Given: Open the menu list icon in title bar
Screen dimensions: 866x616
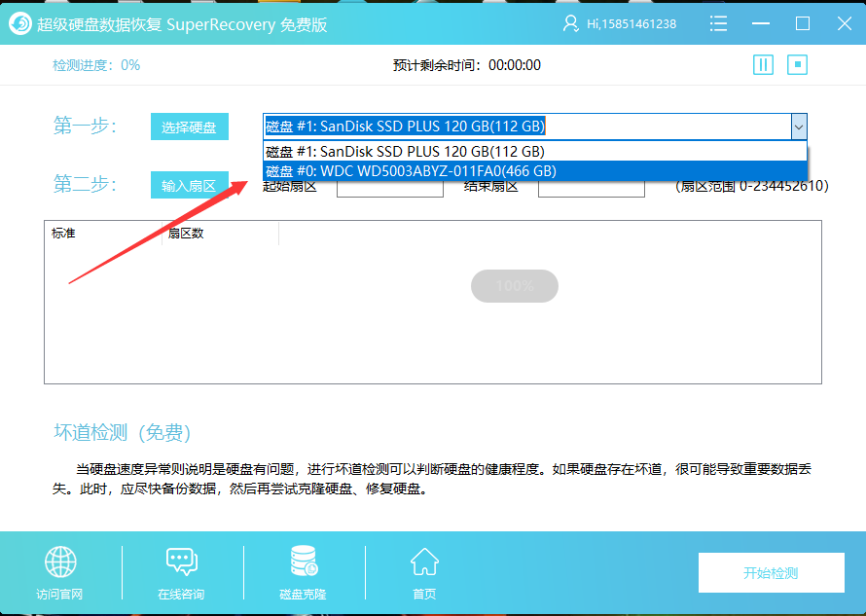Looking at the screenshot, I should pyautogui.click(x=718, y=23).
